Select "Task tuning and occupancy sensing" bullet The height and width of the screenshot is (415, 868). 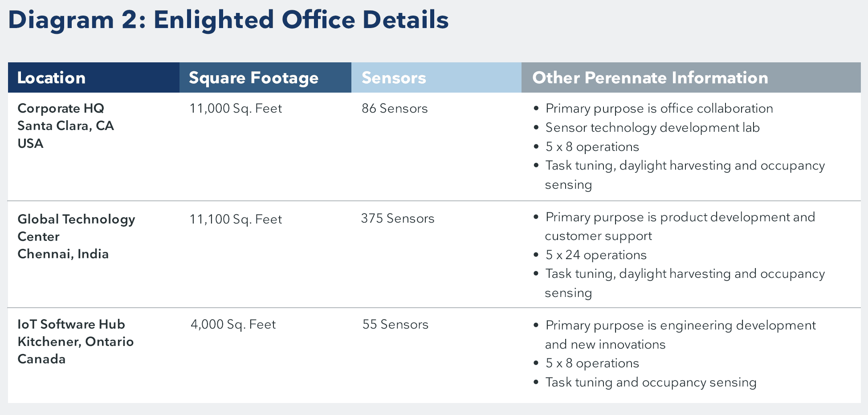(x=650, y=382)
